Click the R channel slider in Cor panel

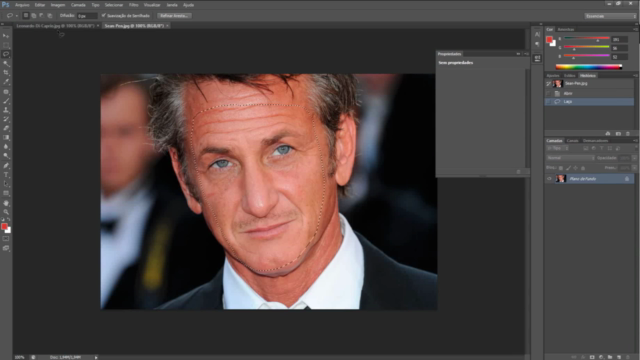point(587,39)
